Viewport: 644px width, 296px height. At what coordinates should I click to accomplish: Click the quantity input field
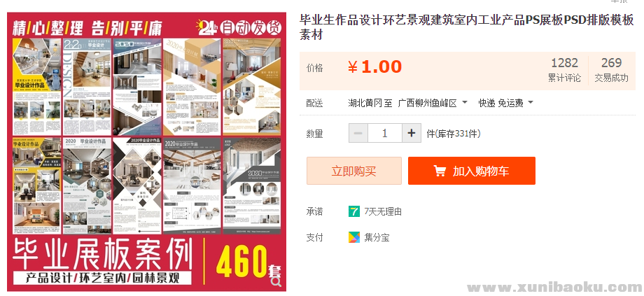(385, 134)
